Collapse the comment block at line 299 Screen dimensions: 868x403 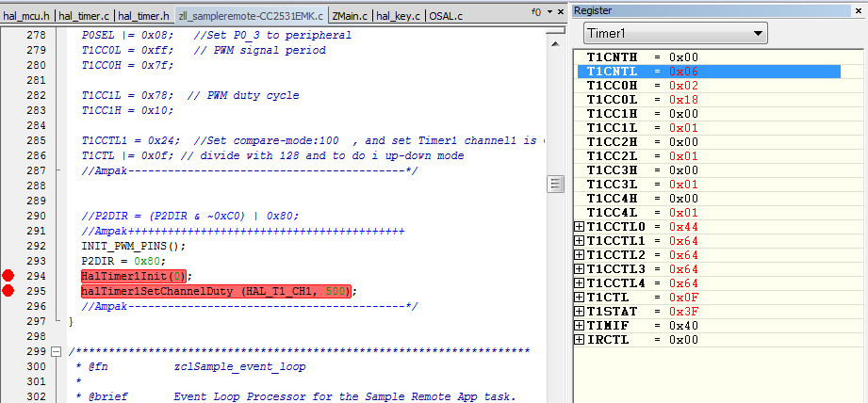56,351
